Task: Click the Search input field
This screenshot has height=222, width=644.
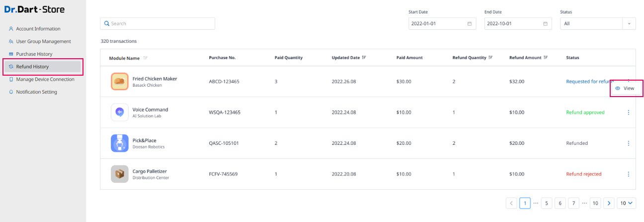Action: click(x=158, y=23)
